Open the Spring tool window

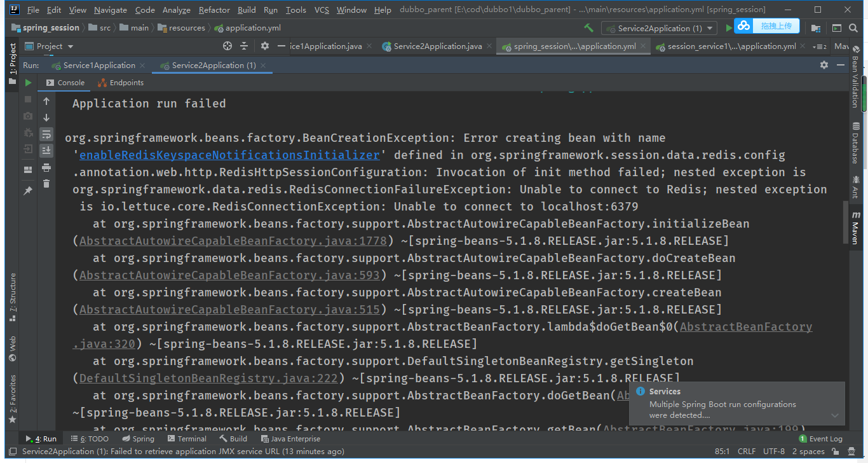click(138, 439)
